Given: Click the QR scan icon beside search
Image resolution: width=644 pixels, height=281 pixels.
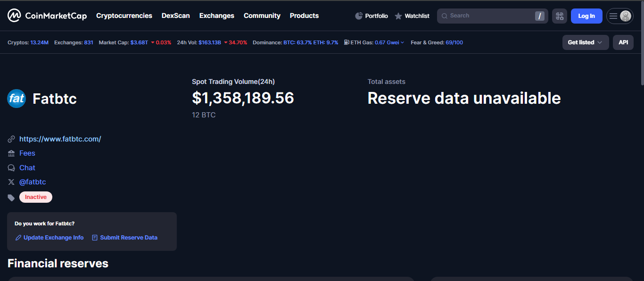Looking at the screenshot, I should point(560,16).
